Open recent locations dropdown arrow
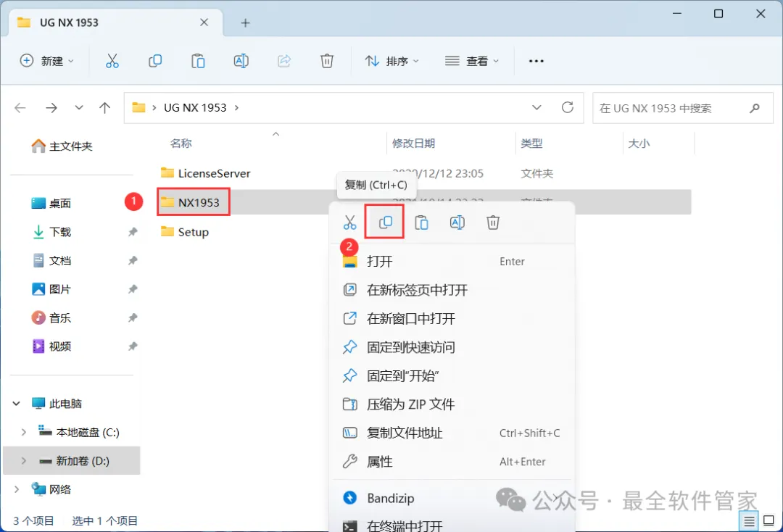Viewport: 783px width, 532px height. [x=79, y=107]
